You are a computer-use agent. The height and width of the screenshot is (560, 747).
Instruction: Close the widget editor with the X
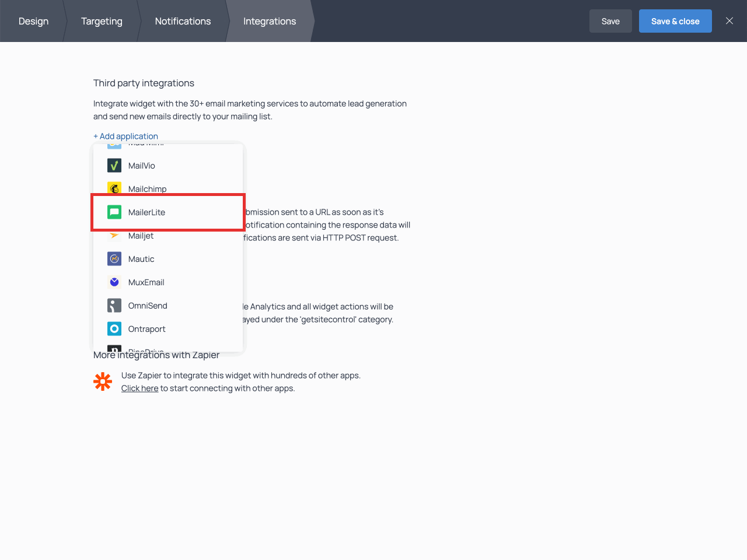729,20
